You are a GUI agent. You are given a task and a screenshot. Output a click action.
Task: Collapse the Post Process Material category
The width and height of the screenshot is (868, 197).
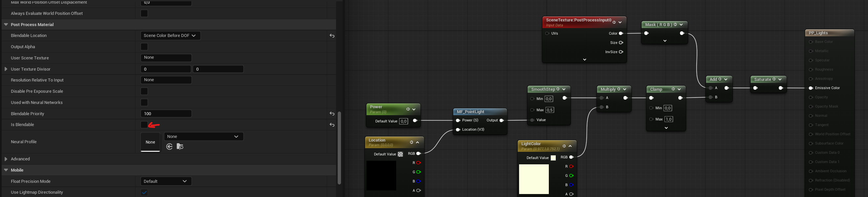[x=6, y=24]
